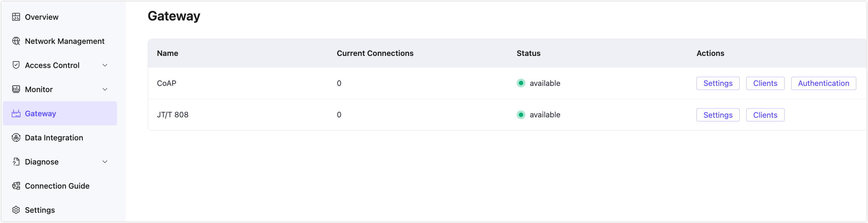This screenshot has height=223, width=868.
Task: Click the Overview dashboard icon
Action: pos(16,17)
